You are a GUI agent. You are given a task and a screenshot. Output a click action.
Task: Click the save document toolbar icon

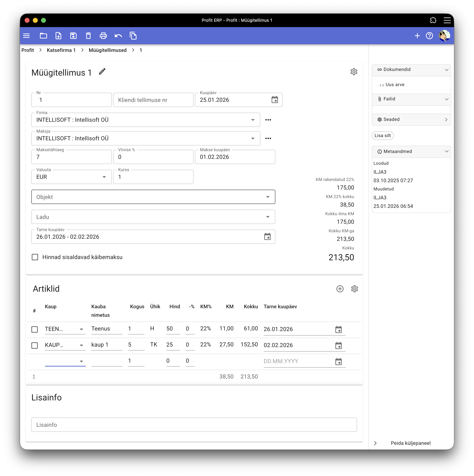click(73, 36)
